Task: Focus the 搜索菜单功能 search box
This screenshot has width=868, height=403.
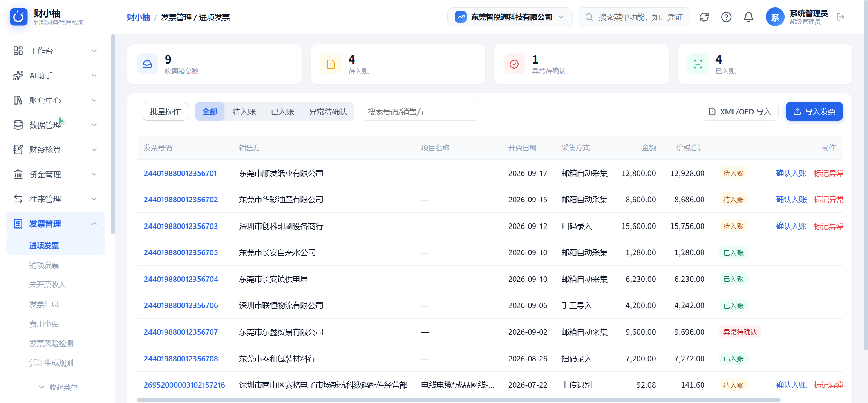Action: (x=634, y=17)
